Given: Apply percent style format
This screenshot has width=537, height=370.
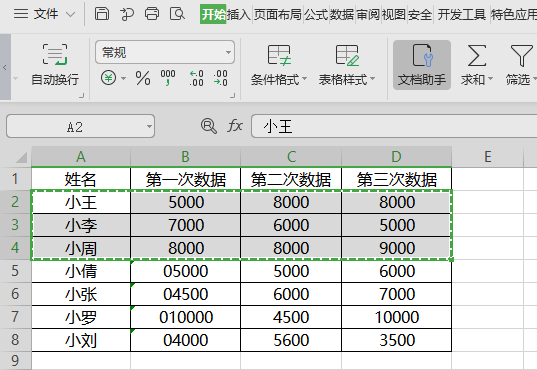Looking at the screenshot, I should coord(143,78).
